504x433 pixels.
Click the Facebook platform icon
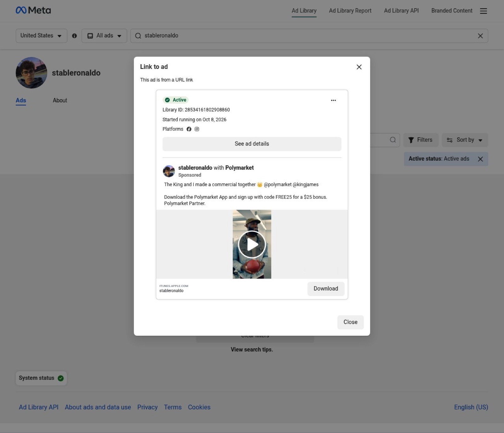click(189, 129)
